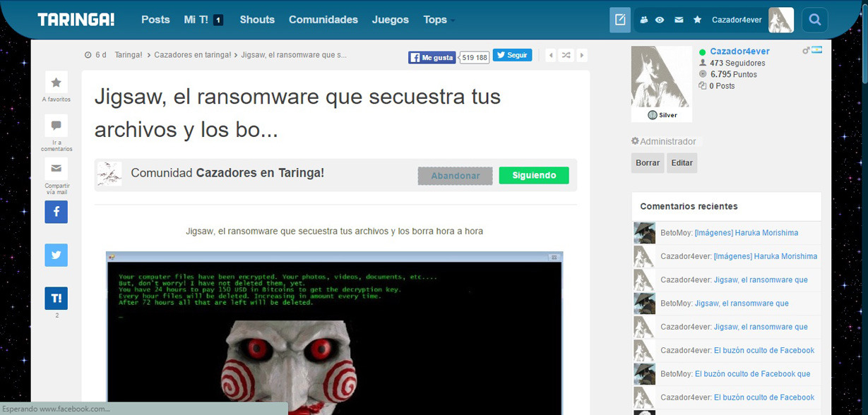Open Cazadores en taringa! breadcrumb

[x=192, y=55]
